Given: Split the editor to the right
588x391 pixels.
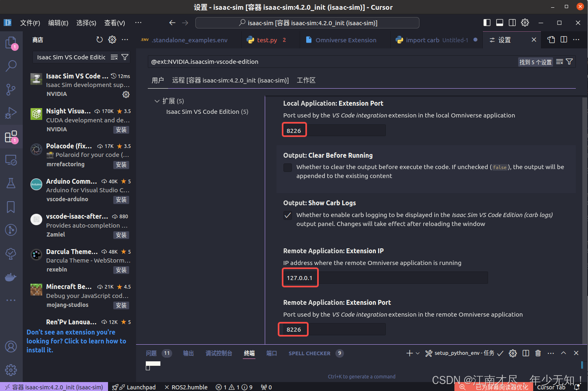Looking at the screenshot, I should point(564,39).
